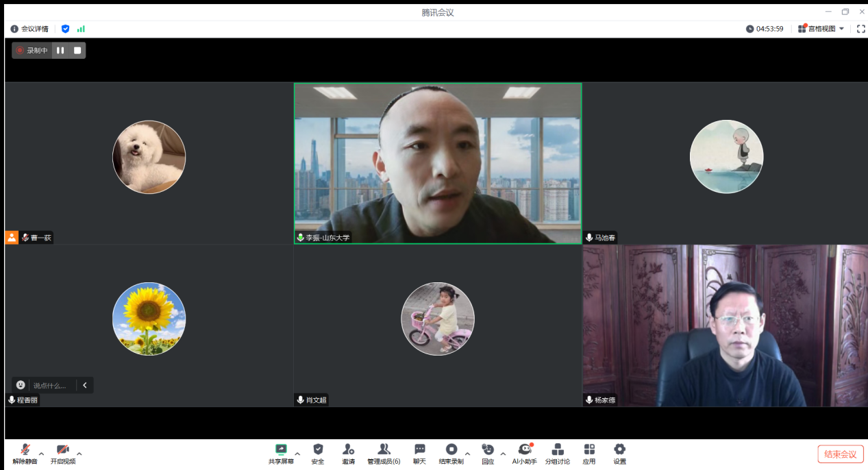
Task: Click the Invite (邀请) icon
Action: click(x=348, y=450)
